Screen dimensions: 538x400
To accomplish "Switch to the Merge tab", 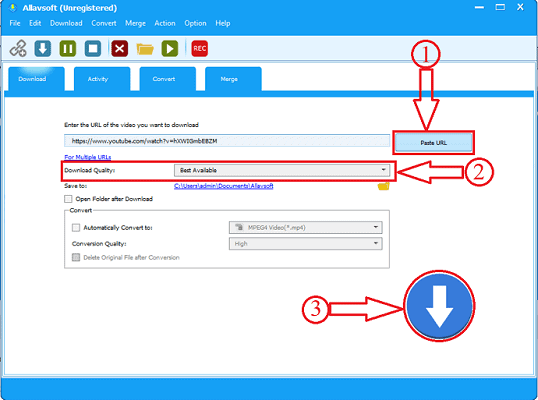I will click(x=233, y=79).
